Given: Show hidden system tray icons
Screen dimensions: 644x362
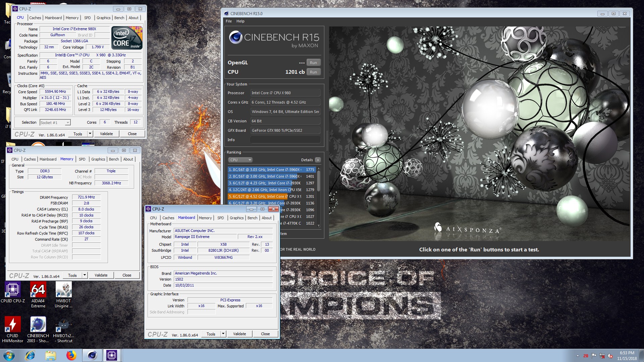Looking at the screenshot, I should 578,356.
